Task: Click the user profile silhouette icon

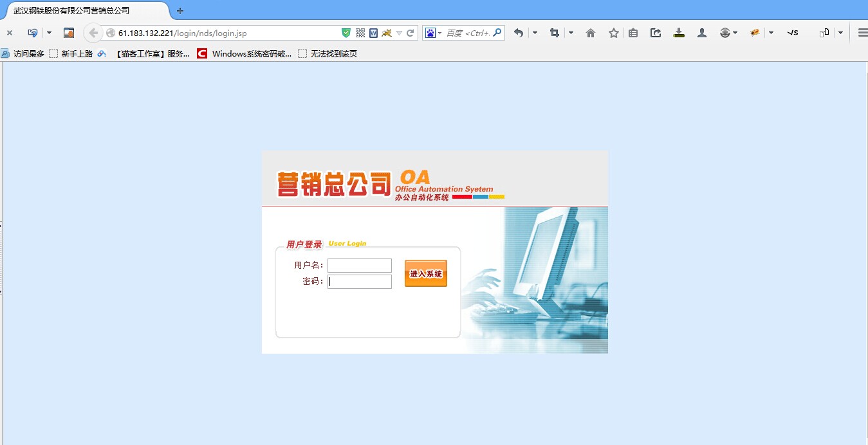Action: [x=702, y=33]
